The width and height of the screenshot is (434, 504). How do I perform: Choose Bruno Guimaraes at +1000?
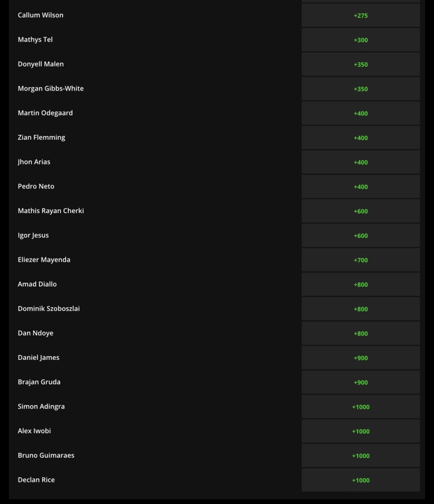click(x=361, y=456)
